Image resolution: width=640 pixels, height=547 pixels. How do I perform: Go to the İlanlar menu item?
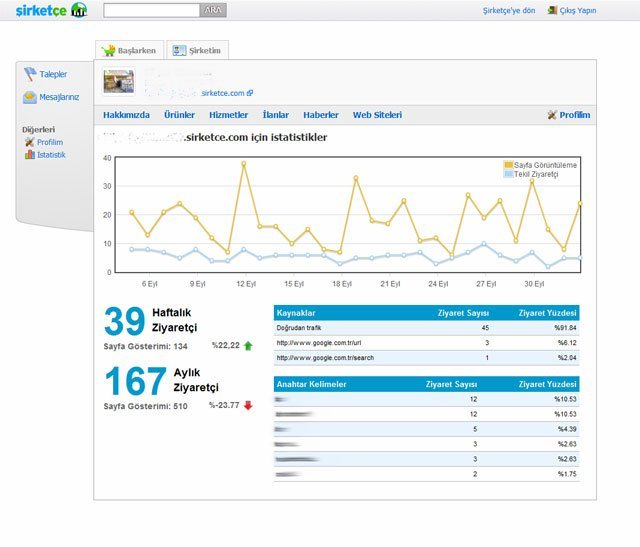(275, 115)
